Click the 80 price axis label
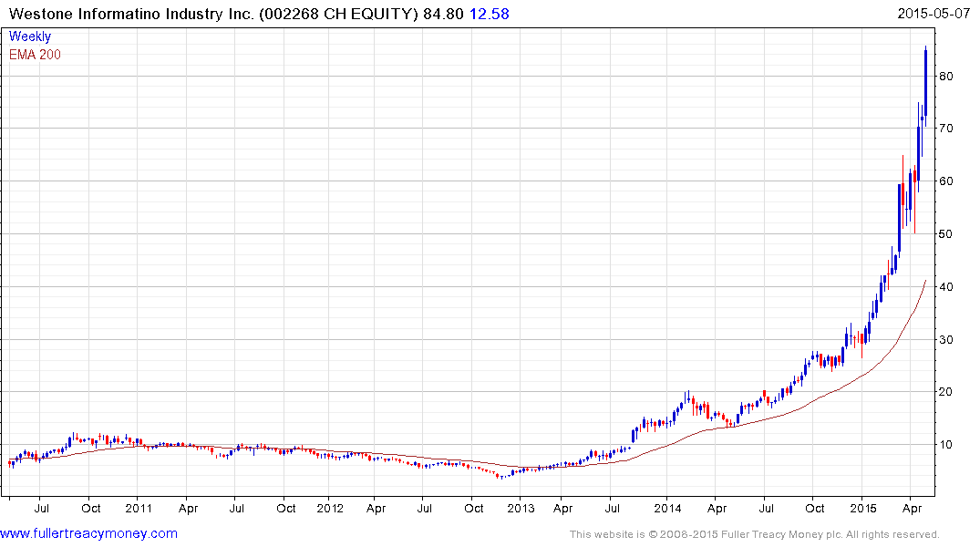Screen dimensions: 980x547 point(945,77)
